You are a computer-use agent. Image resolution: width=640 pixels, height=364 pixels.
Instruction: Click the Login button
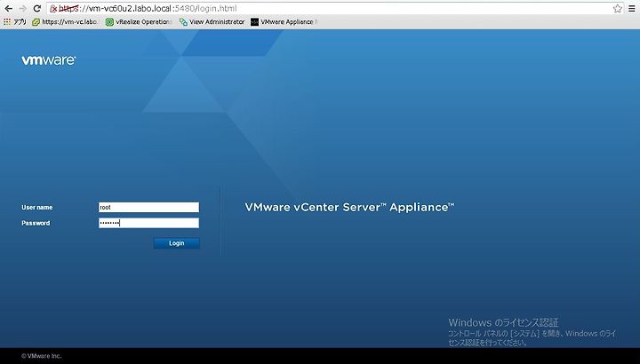point(176,243)
